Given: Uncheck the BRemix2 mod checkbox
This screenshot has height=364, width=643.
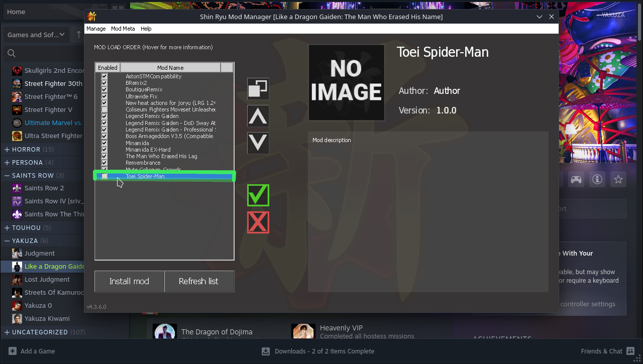Looking at the screenshot, I should (104, 83).
